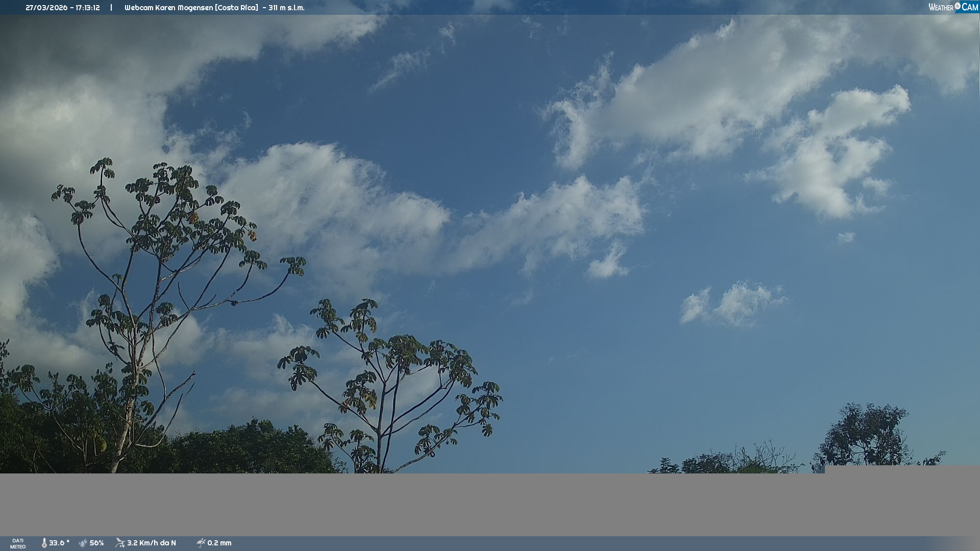Click the rain umbrella icon
980x551 pixels.
click(x=201, y=543)
